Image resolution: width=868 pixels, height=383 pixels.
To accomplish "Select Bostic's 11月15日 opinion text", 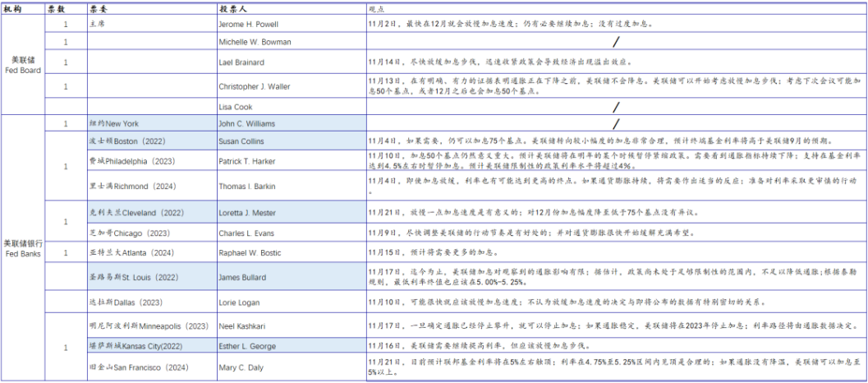I will 434,252.
